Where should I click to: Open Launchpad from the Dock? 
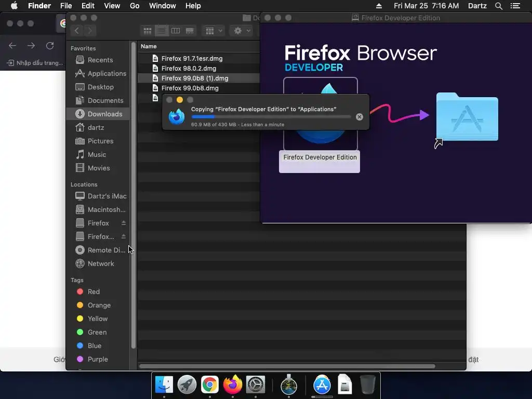point(187,385)
